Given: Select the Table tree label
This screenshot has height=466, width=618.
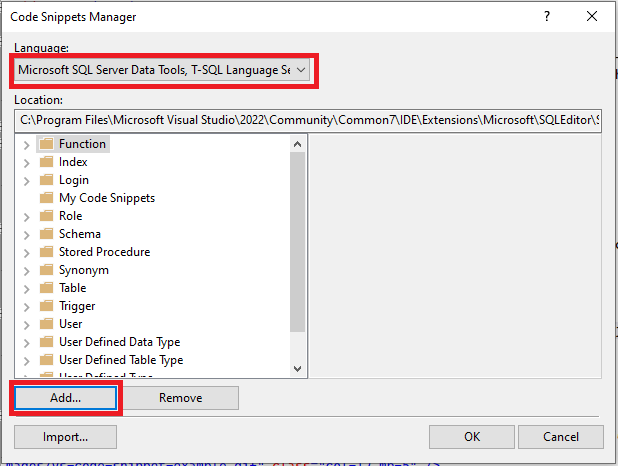Looking at the screenshot, I should click(x=73, y=288).
